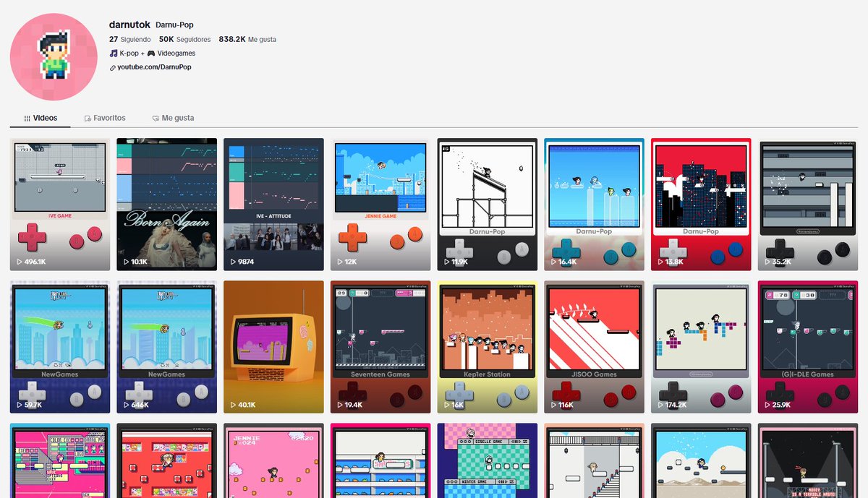Click the 838.2K Me gusta stat

pyautogui.click(x=247, y=40)
